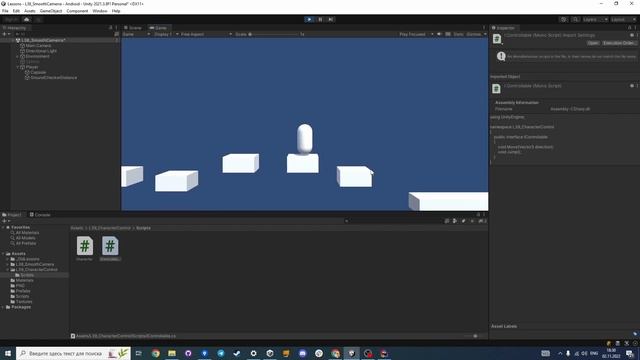Open the Layers dropdown in the toolbar
Screen dimensions: 640x360
[x=595, y=19]
